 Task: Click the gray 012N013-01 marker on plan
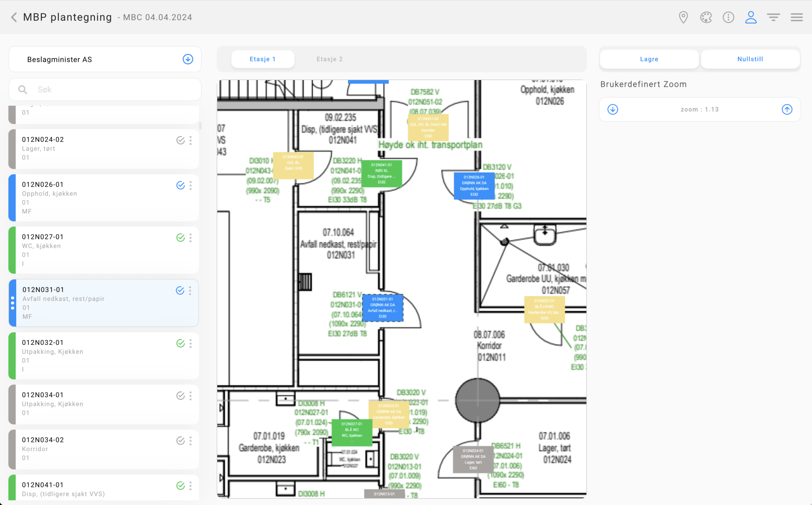click(x=384, y=494)
